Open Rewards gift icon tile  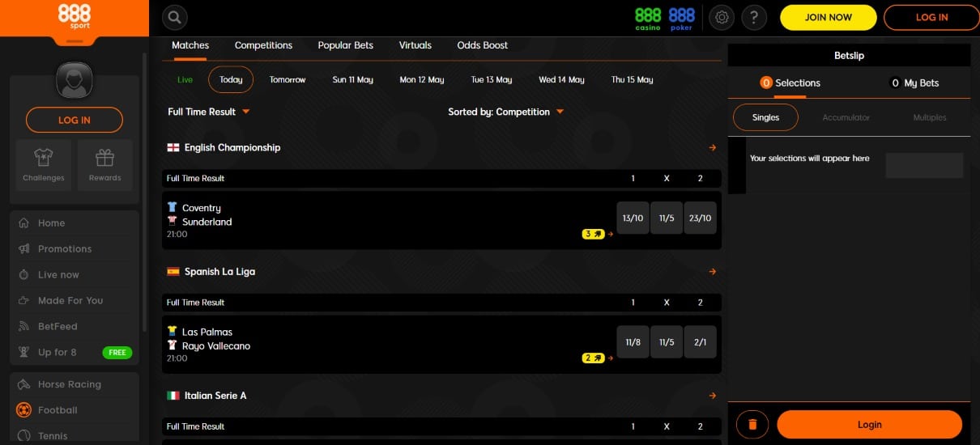(x=105, y=165)
